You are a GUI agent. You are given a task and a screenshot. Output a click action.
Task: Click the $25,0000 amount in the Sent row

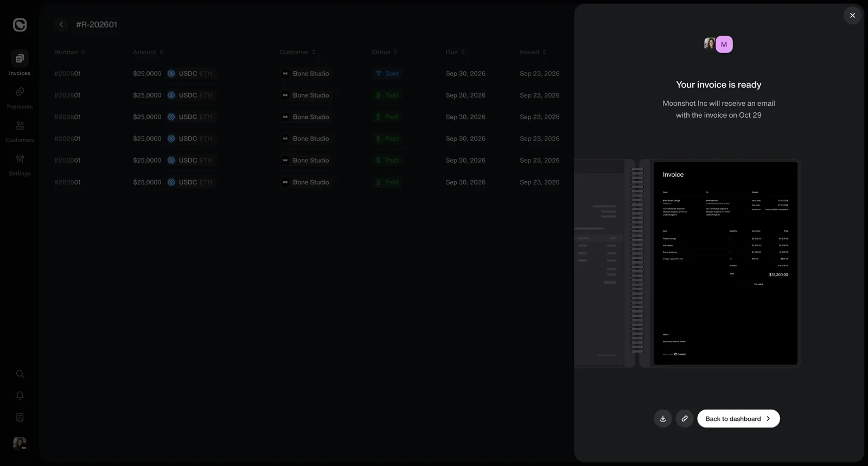coord(147,74)
